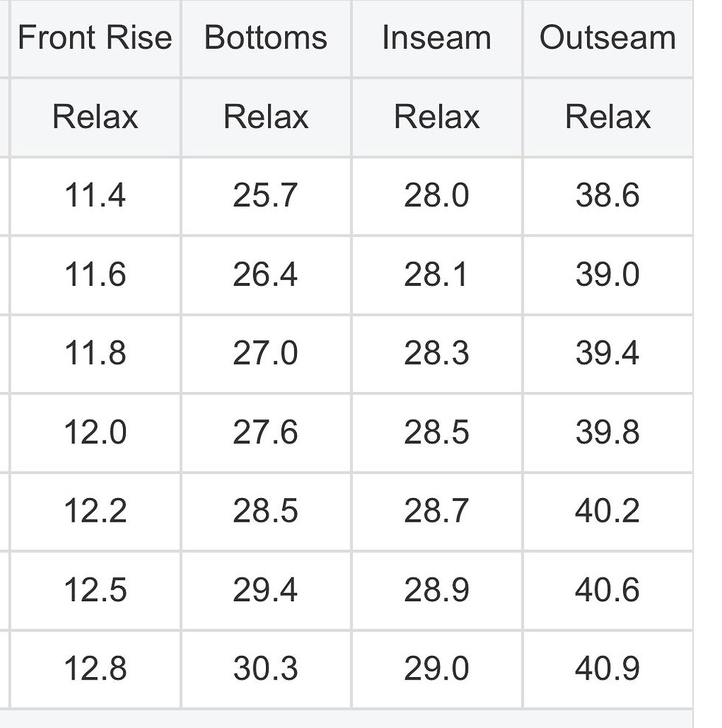The image size is (722, 728).
Task: Select the 26.4 Bottoms cell
Action: tap(266, 275)
